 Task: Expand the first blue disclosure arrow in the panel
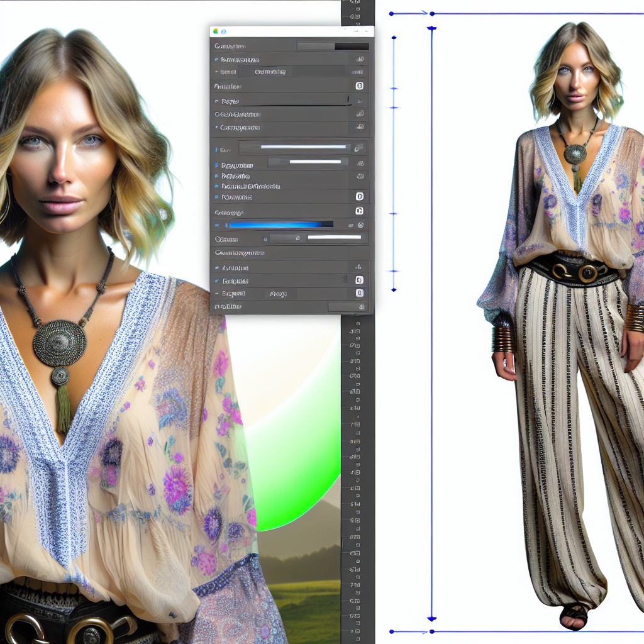(216, 60)
